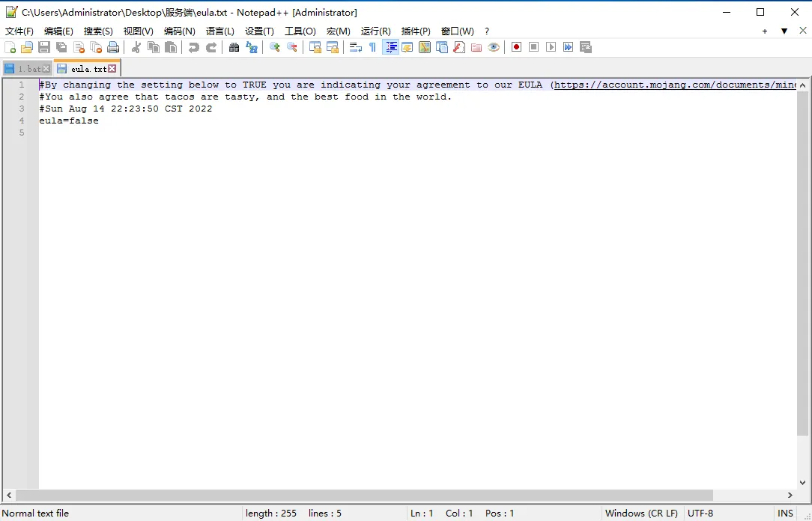The height and width of the screenshot is (521, 812).
Task: Toggle word wrap in toolbar
Action: coord(356,47)
